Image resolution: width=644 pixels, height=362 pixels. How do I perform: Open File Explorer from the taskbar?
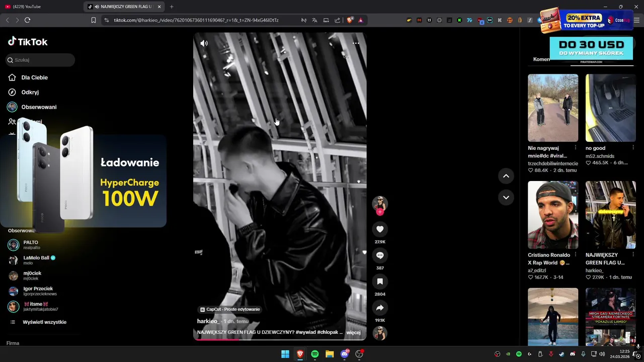coord(330,354)
